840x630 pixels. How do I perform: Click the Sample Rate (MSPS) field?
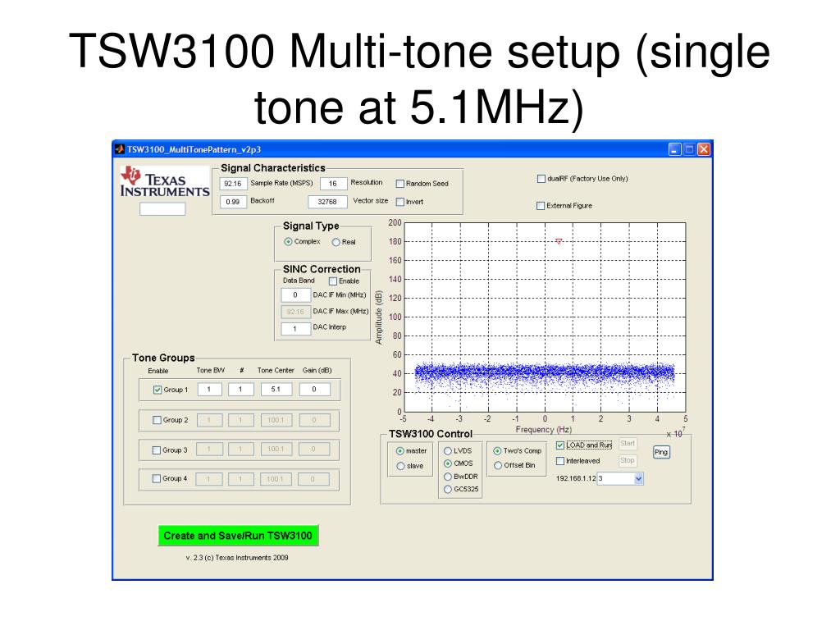coord(233,184)
